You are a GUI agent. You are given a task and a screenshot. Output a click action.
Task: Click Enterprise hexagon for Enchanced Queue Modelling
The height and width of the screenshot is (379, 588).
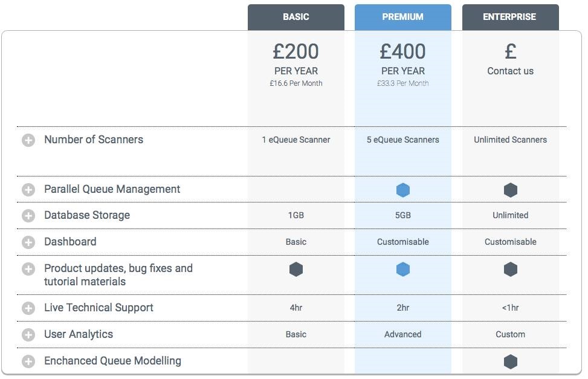511,361
